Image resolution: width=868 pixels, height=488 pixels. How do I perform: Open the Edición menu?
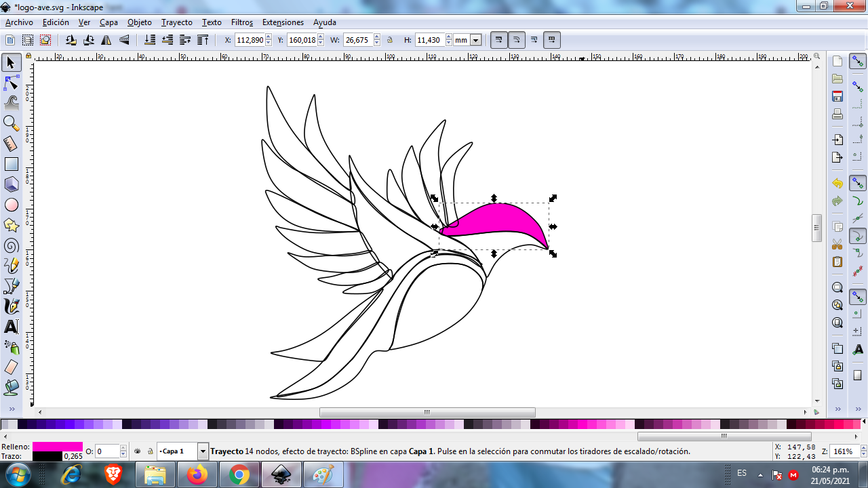pyautogui.click(x=56, y=22)
